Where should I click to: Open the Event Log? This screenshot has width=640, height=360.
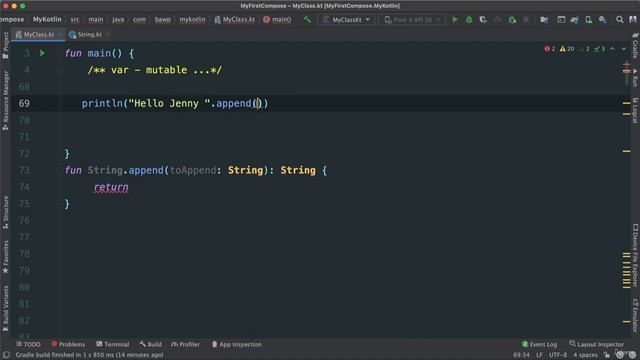coord(539,344)
